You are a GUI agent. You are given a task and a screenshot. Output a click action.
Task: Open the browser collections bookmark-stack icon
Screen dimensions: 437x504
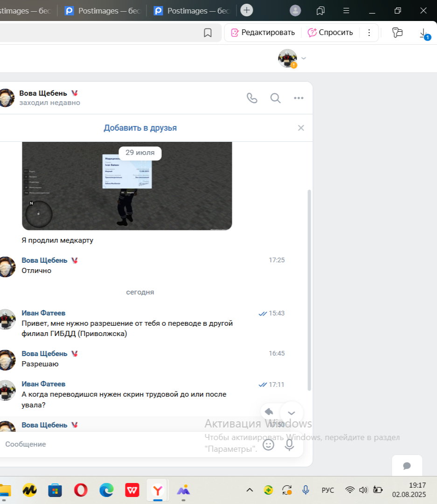(320, 11)
